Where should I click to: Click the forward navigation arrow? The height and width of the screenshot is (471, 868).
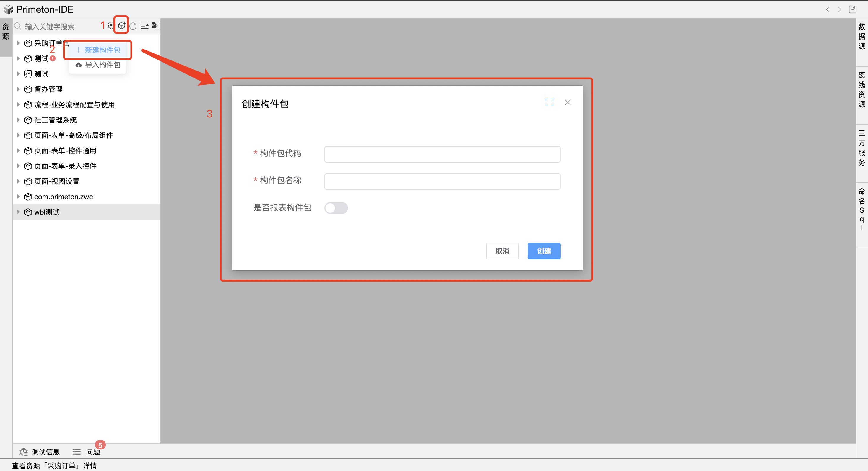pyautogui.click(x=839, y=9)
